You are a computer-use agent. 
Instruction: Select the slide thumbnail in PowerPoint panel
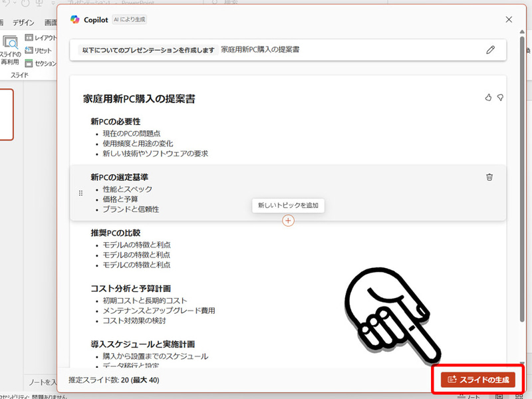7,114
